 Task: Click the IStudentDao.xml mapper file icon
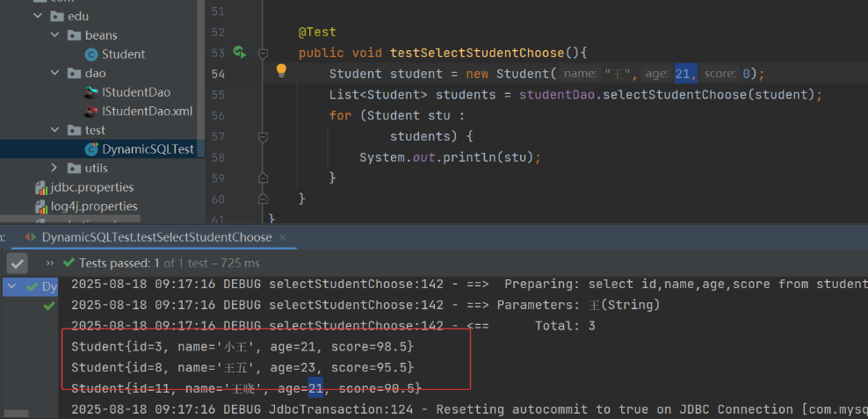(x=90, y=112)
